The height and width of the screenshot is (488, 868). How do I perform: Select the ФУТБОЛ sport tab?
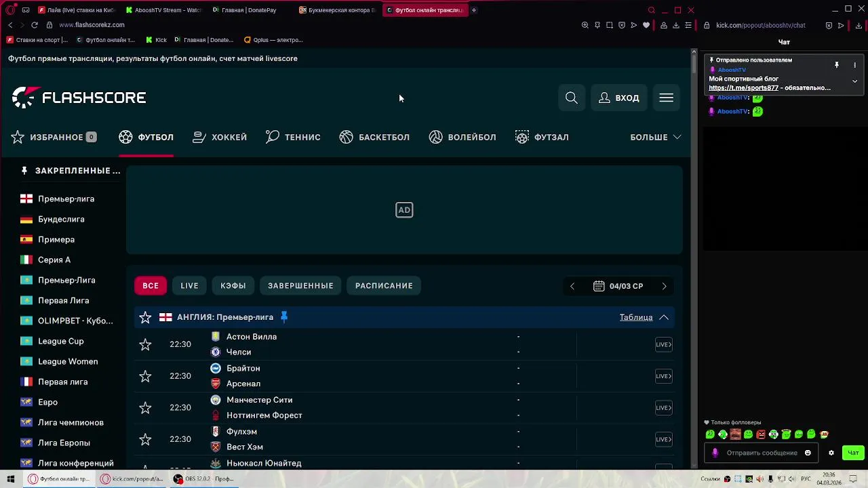[146, 137]
